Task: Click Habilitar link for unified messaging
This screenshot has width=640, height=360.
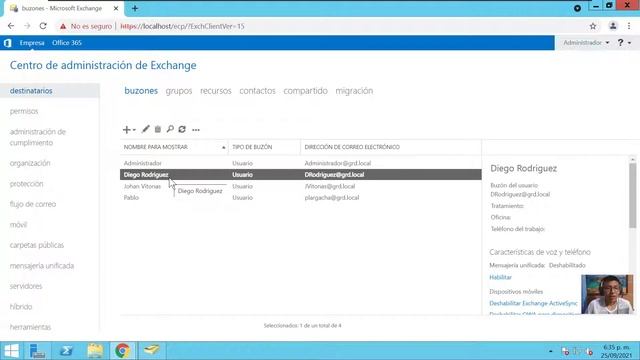Action: coord(500,277)
